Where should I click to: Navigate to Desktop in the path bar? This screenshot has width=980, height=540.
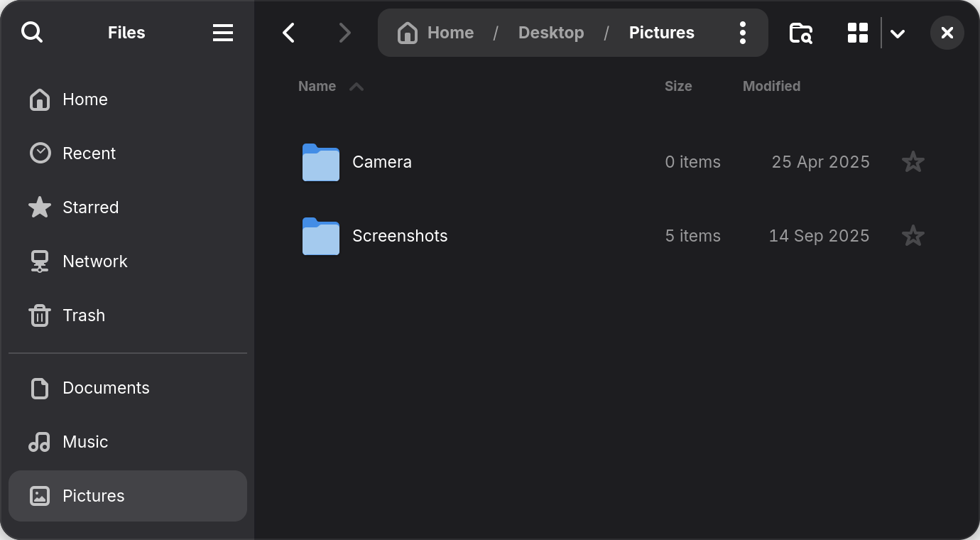point(551,33)
